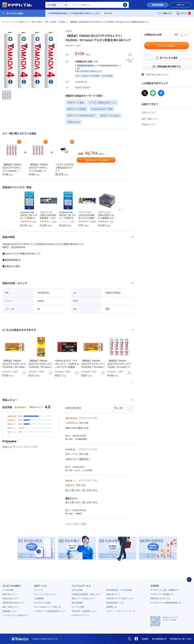This screenshot has width=194, height=644.
Task: Add product to favorites via heart beside price
Action: (x=130, y=55)
